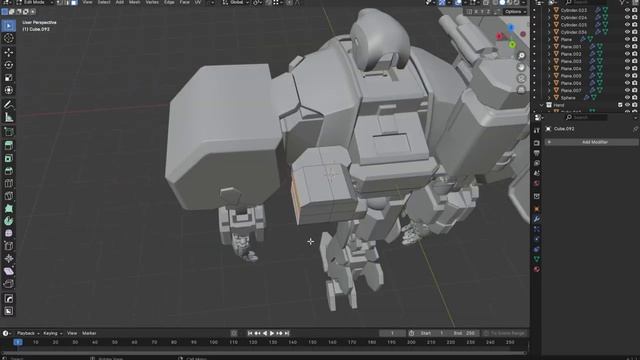Click the green Y axis gizmo
The height and width of the screenshot is (360, 640).
click(x=512, y=44)
